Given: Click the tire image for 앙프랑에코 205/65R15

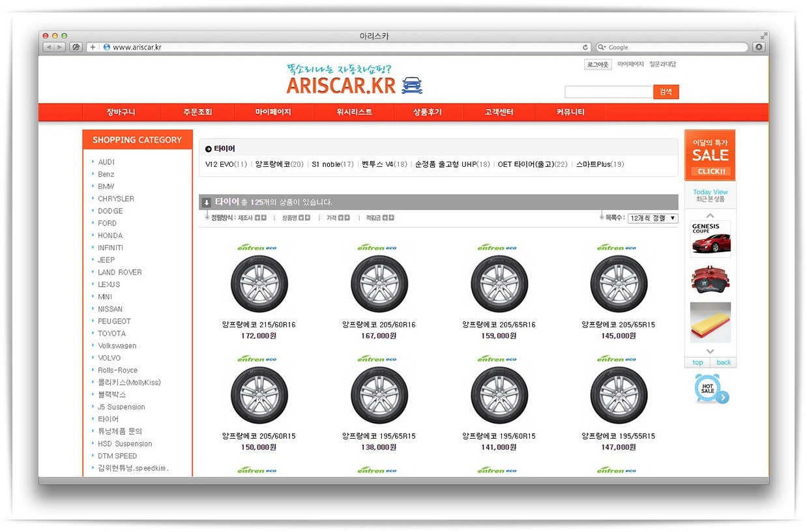Looking at the screenshot, I should tap(619, 284).
